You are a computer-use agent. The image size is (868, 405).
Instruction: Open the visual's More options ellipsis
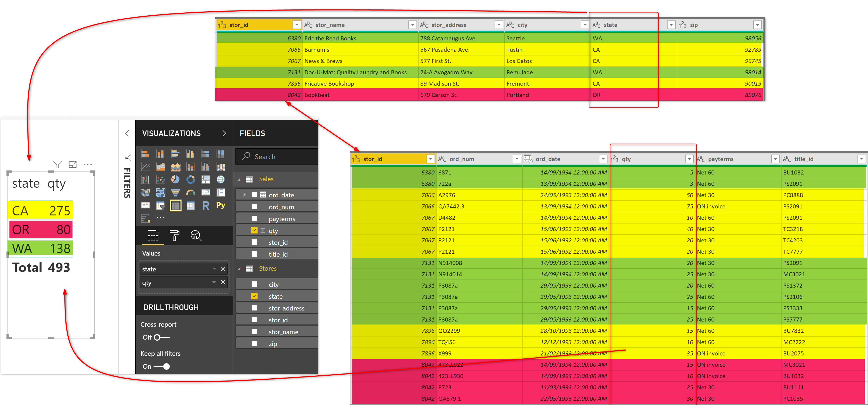[88, 165]
